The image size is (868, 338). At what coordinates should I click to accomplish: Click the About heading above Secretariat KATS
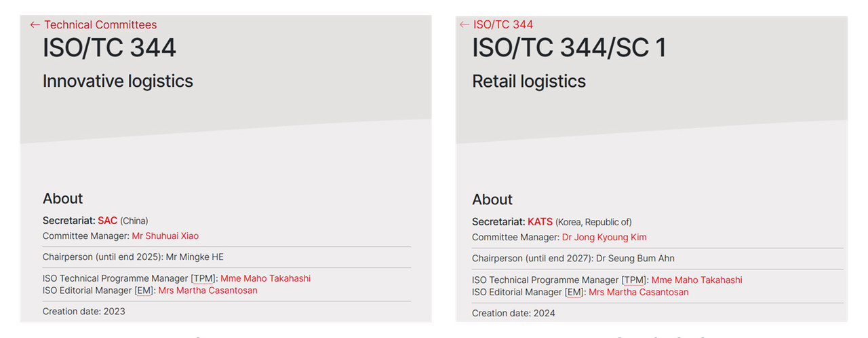(x=492, y=200)
